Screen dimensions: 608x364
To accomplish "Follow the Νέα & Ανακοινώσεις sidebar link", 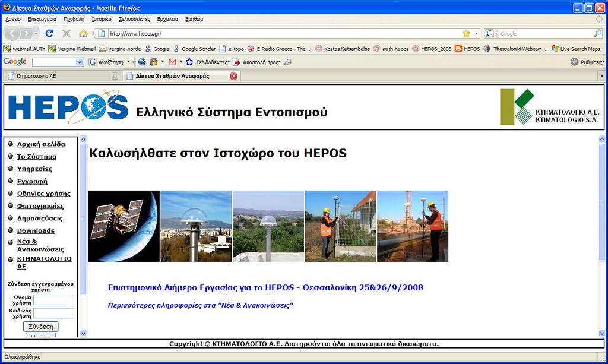I will [x=40, y=245].
